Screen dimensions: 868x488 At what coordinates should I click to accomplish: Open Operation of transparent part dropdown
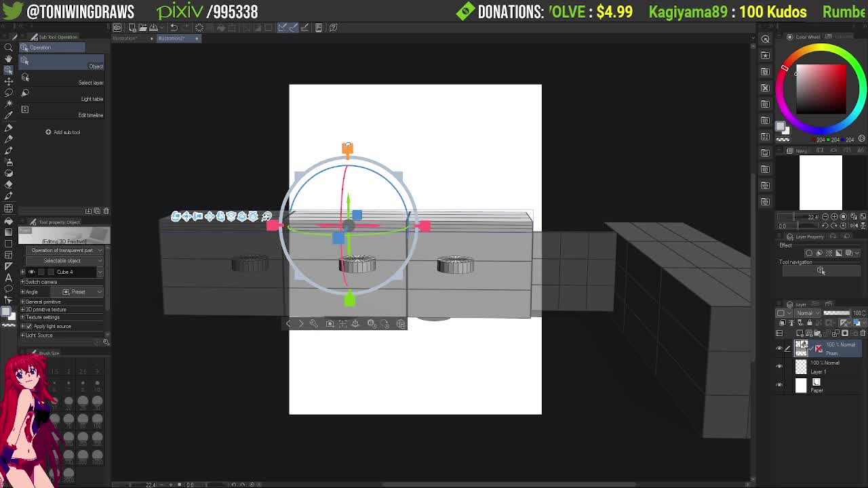[x=62, y=251]
